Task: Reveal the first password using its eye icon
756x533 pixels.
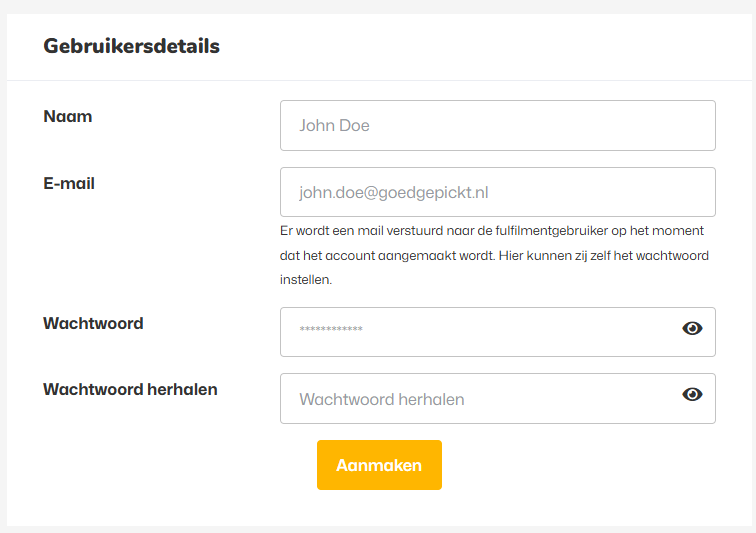Action: 692,328
